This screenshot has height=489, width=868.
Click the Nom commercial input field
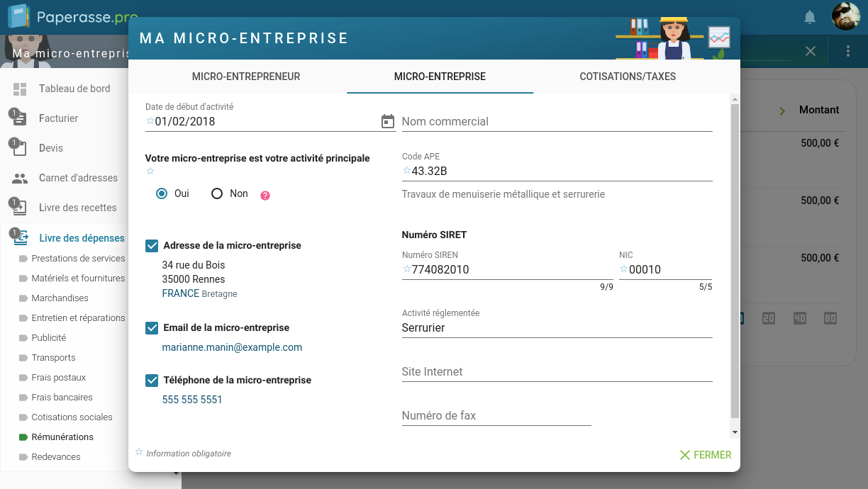(557, 122)
